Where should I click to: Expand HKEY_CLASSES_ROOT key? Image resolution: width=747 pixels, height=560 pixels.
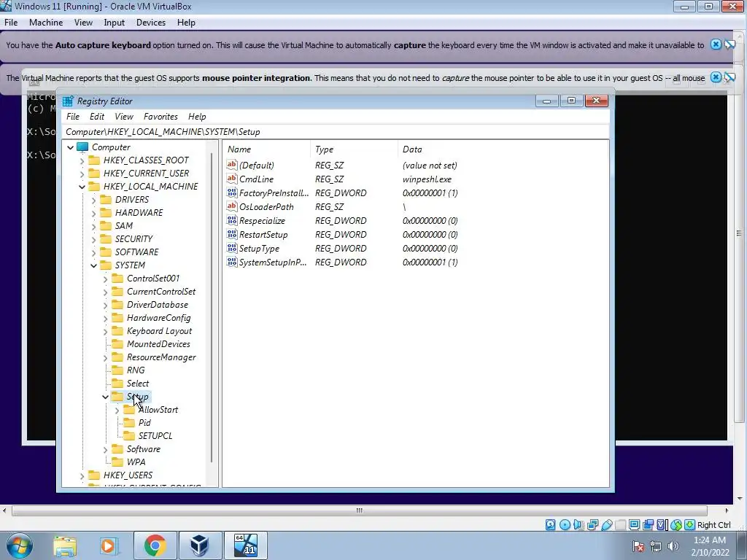point(82,160)
